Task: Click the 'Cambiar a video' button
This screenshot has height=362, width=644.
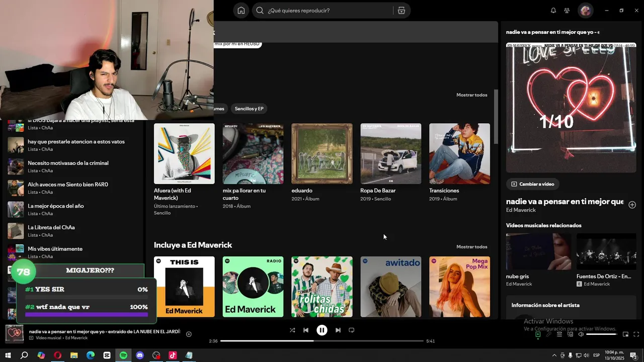Action: 533,184
